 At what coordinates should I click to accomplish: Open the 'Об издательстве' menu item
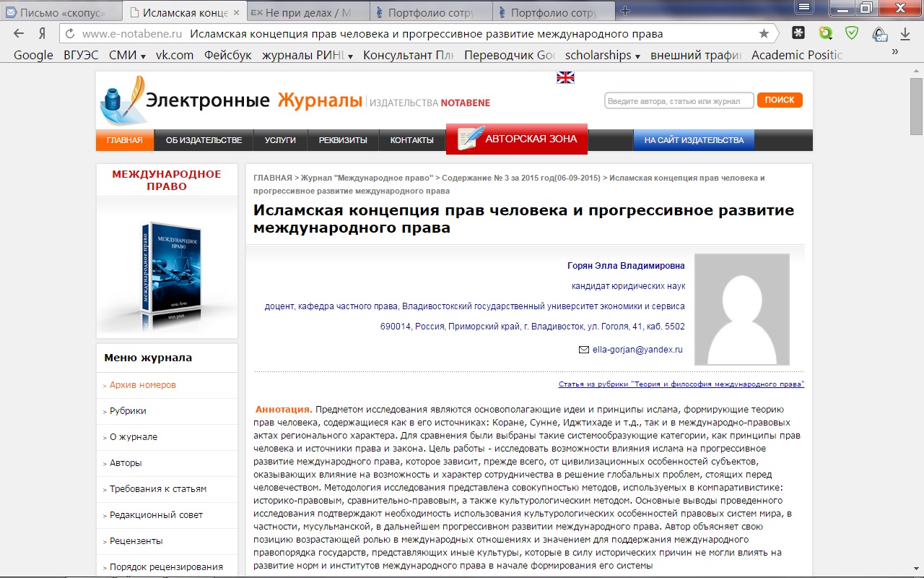point(204,140)
